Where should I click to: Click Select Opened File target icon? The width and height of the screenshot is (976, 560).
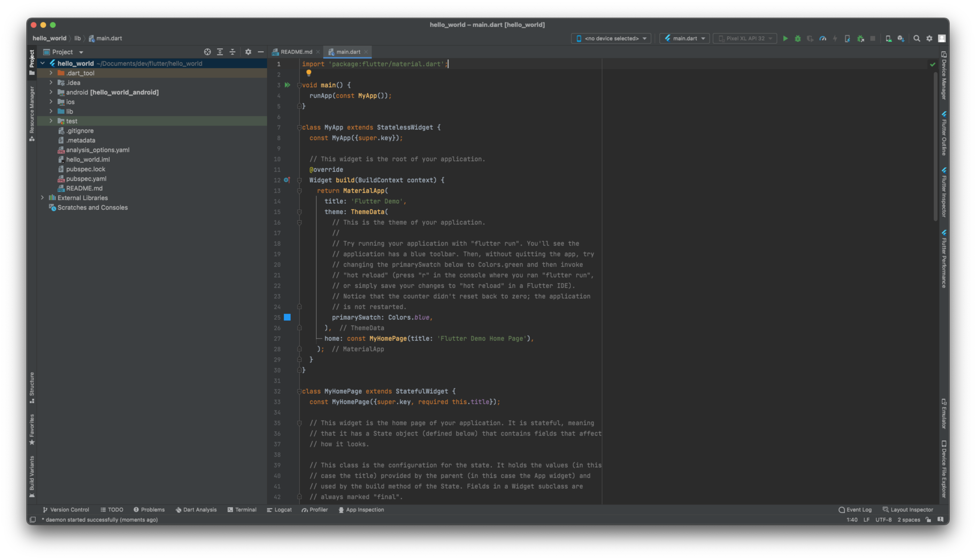click(207, 52)
